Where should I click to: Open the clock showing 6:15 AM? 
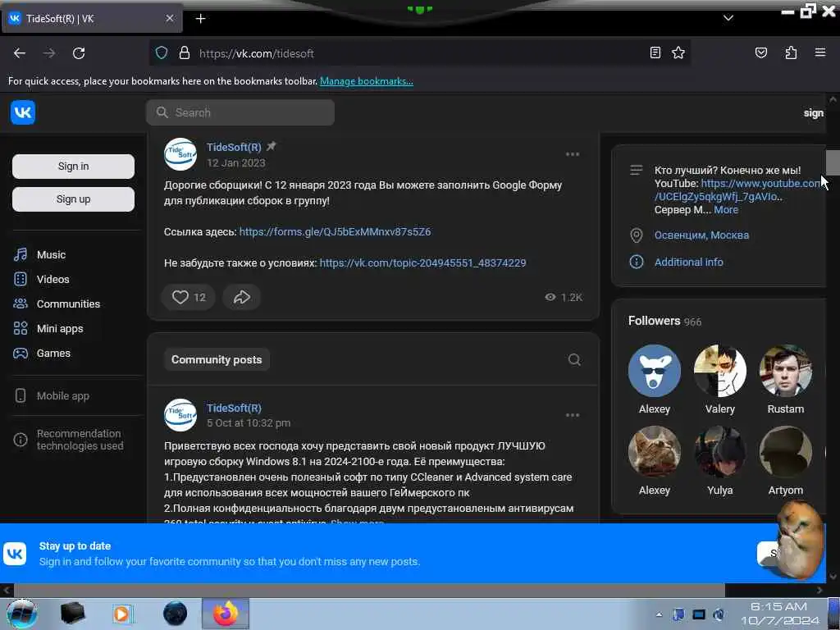click(779, 614)
